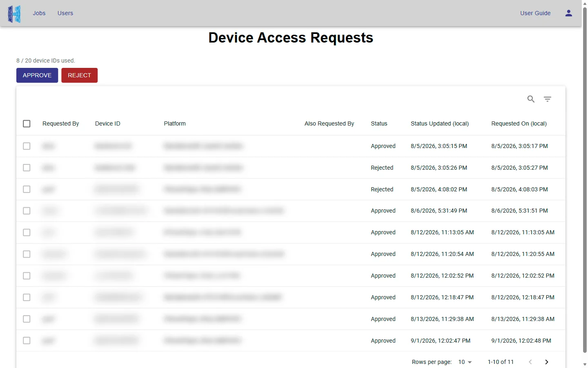
Task: Click the REJECT button
Action: tap(79, 75)
